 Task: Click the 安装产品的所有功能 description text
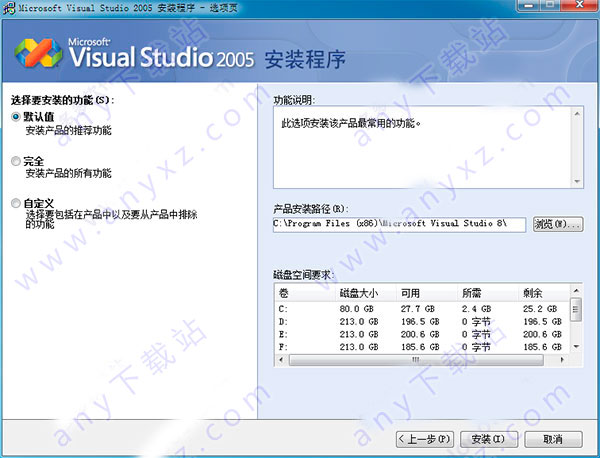coord(68,173)
